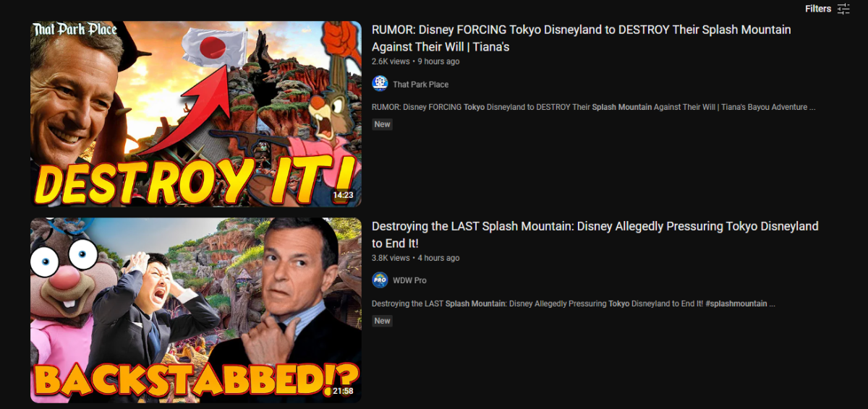
Task: Go to That Park Place channel name
Action: (x=421, y=85)
